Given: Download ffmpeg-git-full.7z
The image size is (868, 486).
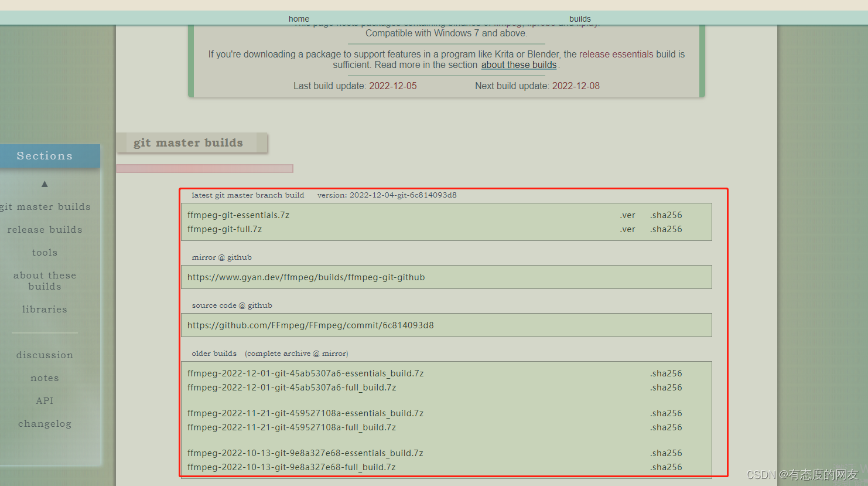Looking at the screenshot, I should (224, 229).
